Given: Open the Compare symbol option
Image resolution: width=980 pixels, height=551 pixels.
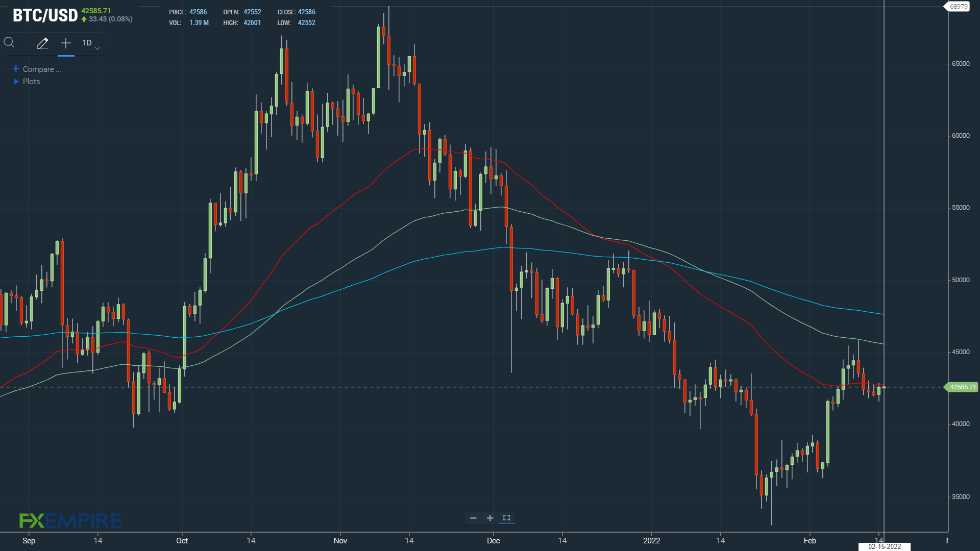Looking at the screenshot, I should point(42,69).
